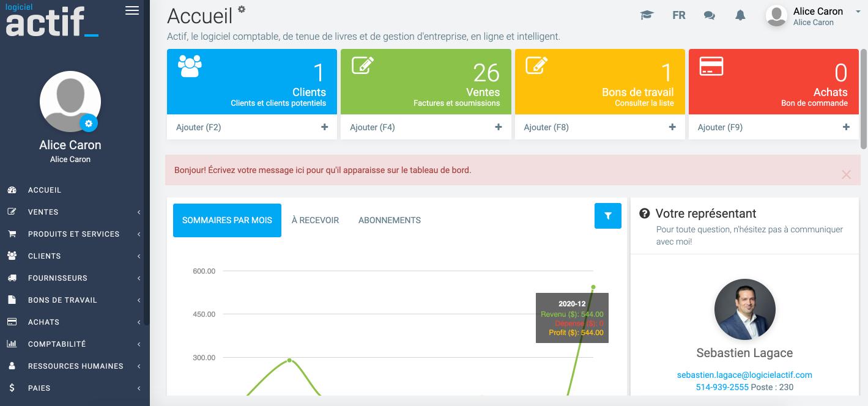Expand the Ventes sidebar menu
Viewport: 868px width, 406px height.
pyautogui.click(x=75, y=212)
